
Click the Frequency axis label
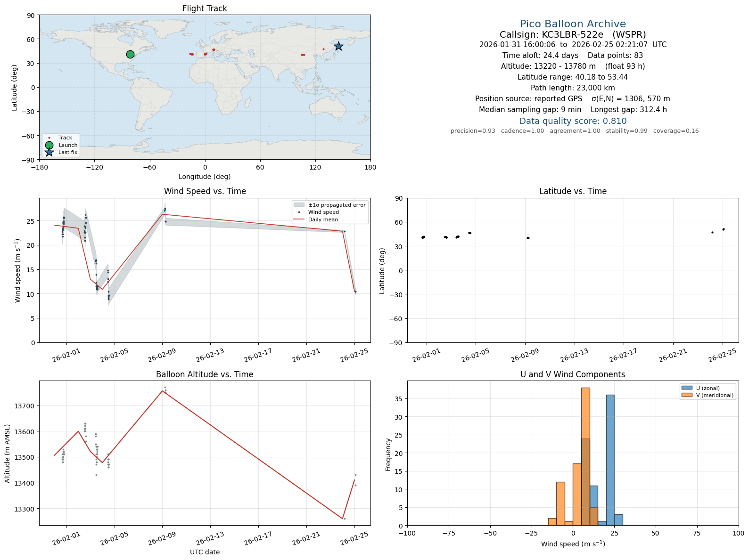388,454
